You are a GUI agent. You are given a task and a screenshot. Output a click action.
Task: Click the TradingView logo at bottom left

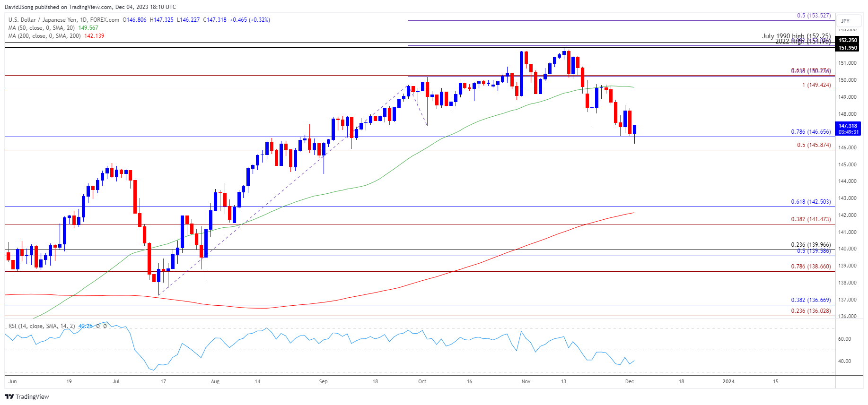[27, 396]
